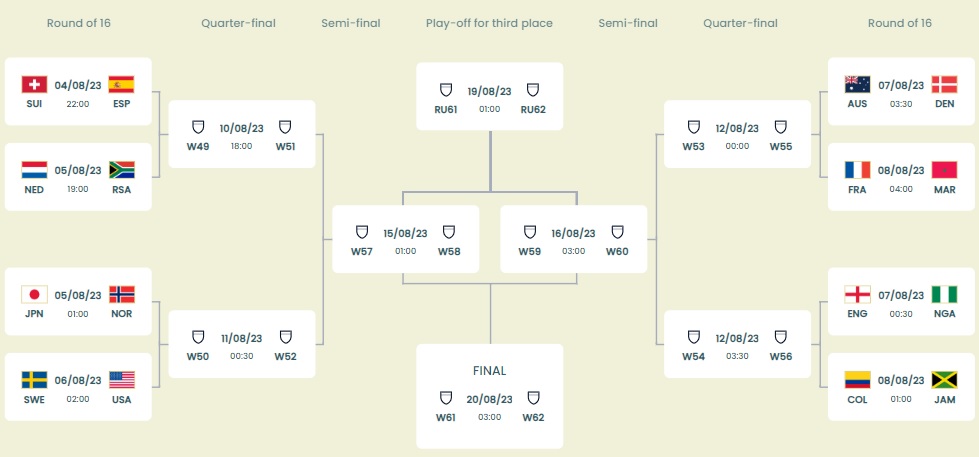
Task: Click the W49 placeholder shield icon
Action: 198,127
